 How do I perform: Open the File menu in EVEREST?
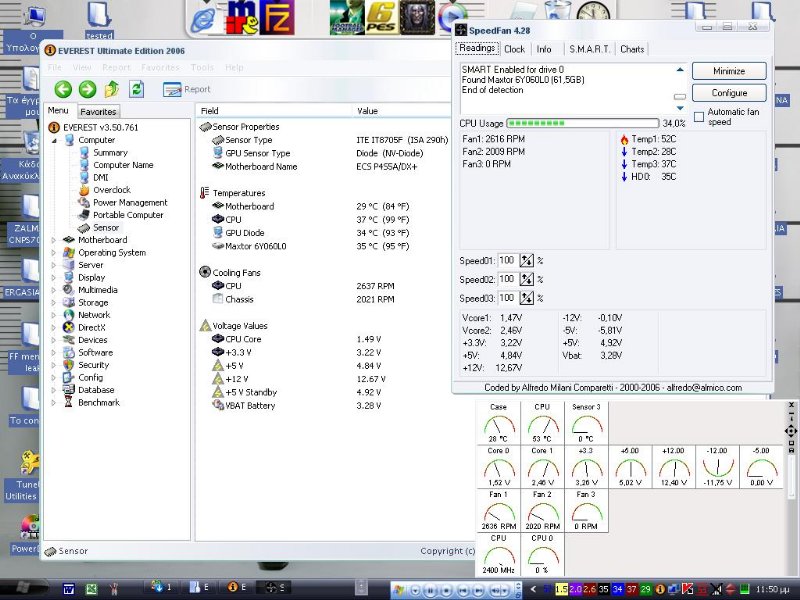[x=55, y=67]
